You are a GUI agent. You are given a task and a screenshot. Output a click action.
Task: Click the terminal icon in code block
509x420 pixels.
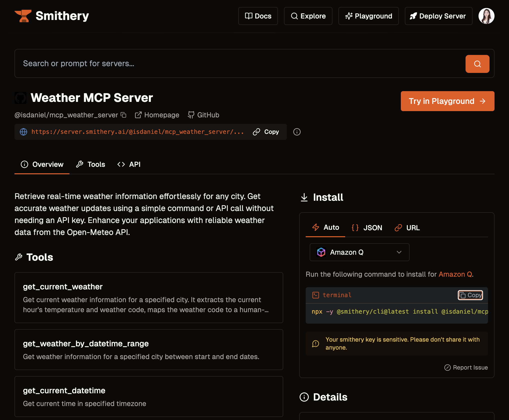coord(316,295)
